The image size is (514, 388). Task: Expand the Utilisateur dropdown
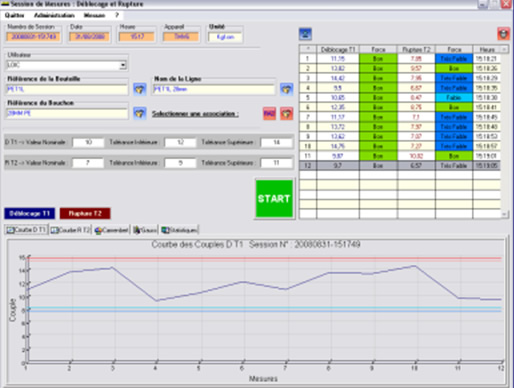click(123, 65)
